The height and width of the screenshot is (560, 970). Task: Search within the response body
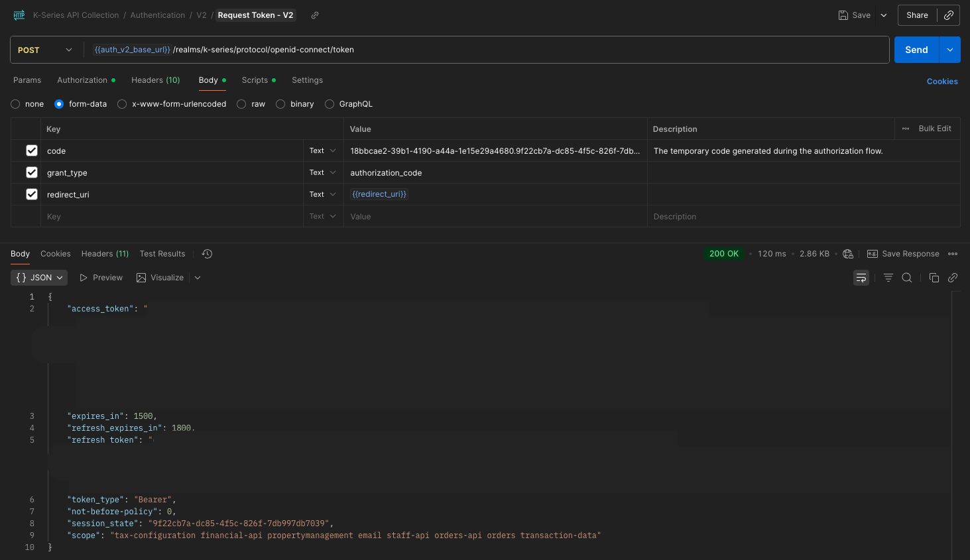[x=908, y=277]
